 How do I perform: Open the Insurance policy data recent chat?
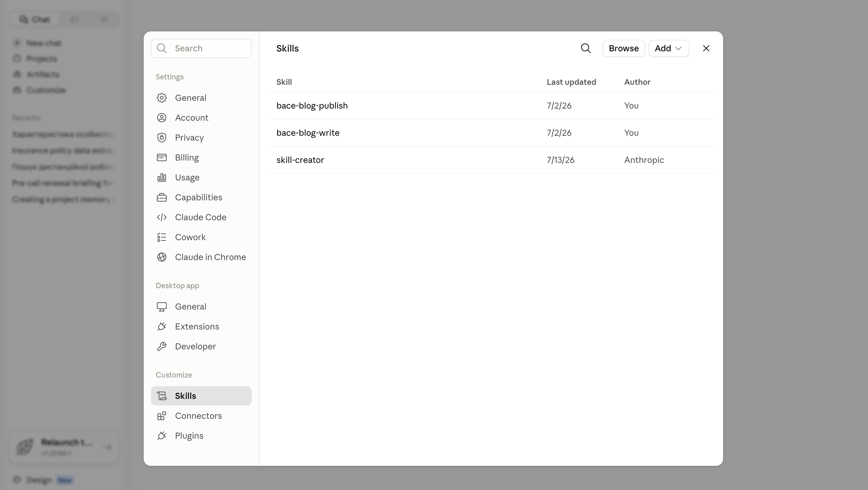[63, 150]
